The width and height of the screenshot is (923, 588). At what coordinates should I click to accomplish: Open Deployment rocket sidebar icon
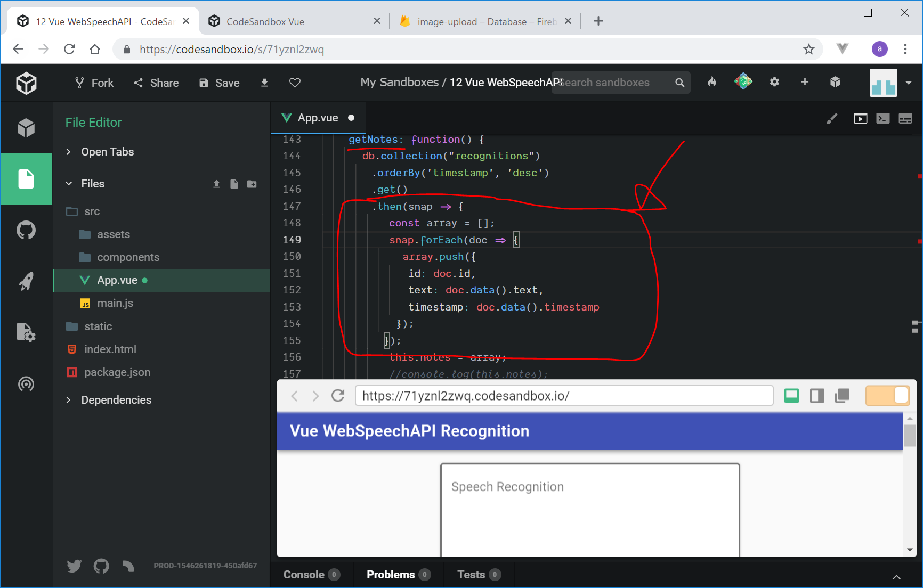pyautogui.click(x=26, y=281)
